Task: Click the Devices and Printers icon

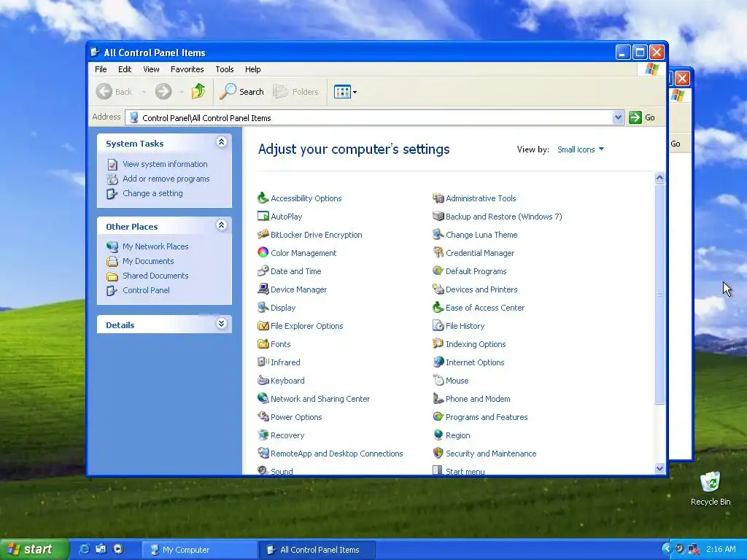Action: click(438, 289)
